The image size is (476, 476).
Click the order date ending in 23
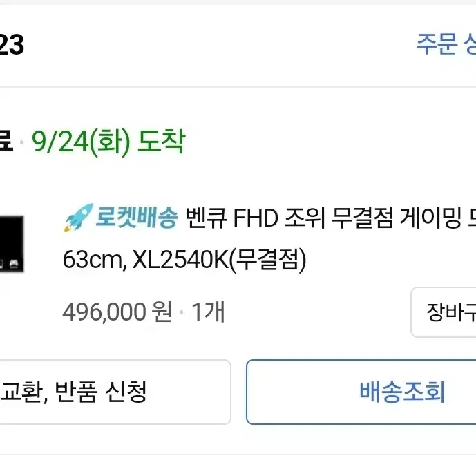click(x=12, y=45)
